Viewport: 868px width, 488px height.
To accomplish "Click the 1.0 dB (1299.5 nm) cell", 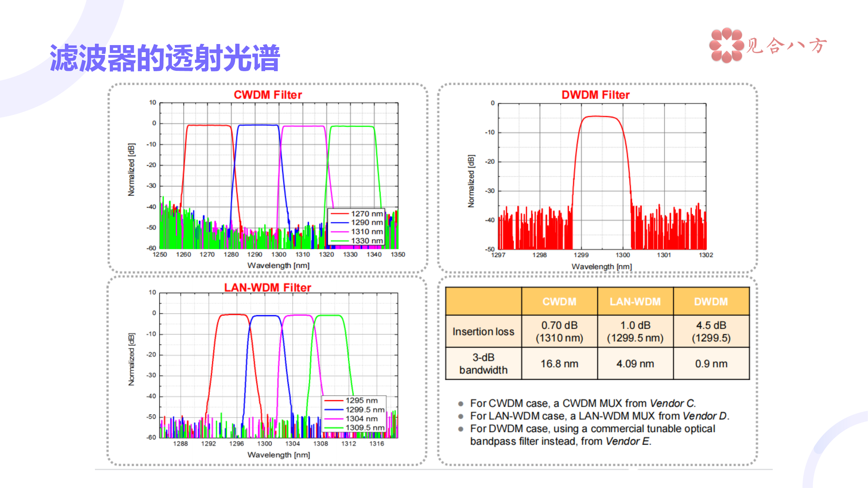I will (x=635, y=331).
